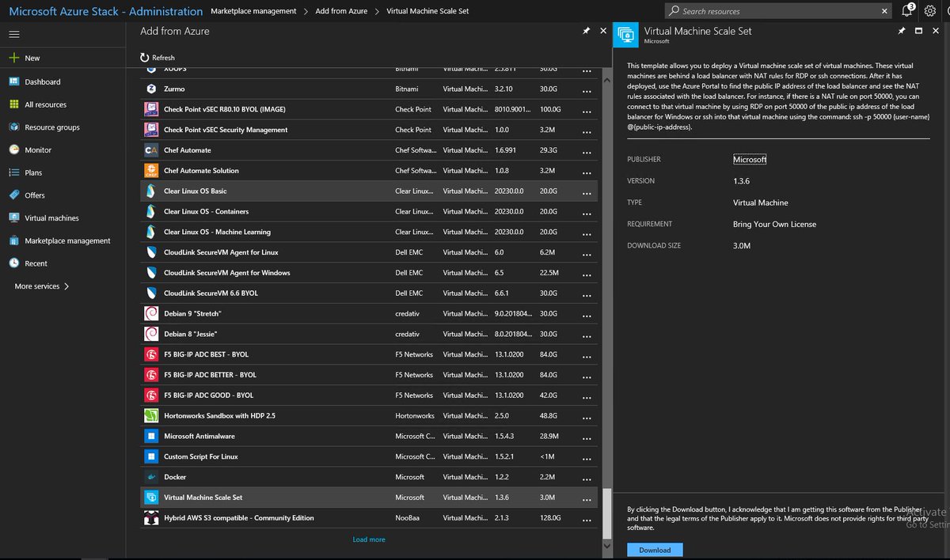This screenshot has height=560, width=950.
Task: Click the Load more link
Action: 368,539
